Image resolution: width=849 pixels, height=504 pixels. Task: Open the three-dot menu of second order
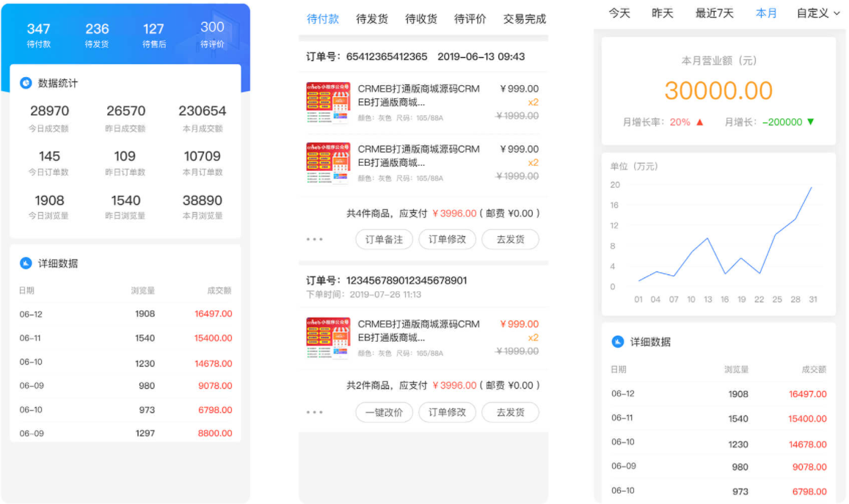(315, 412)
